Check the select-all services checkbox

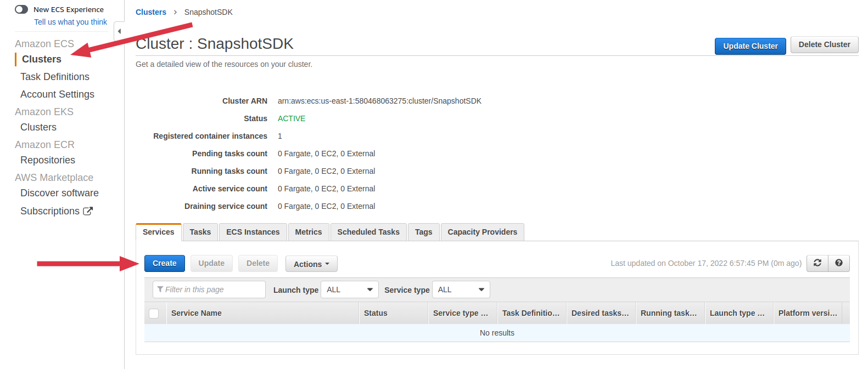pos(154,313)
